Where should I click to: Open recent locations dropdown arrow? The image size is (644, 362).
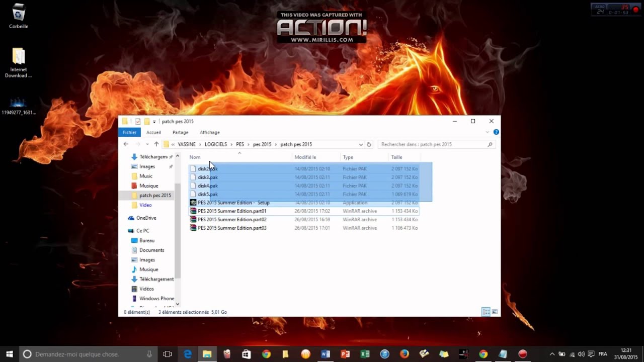tap(147, 144)
